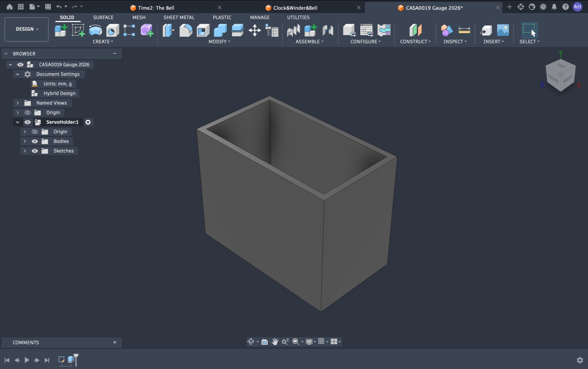Image resolution: width=588 pixels, height=369 pixels.
Task: Click the Insert Canvas image icon
Action: (x=503, y=30)
